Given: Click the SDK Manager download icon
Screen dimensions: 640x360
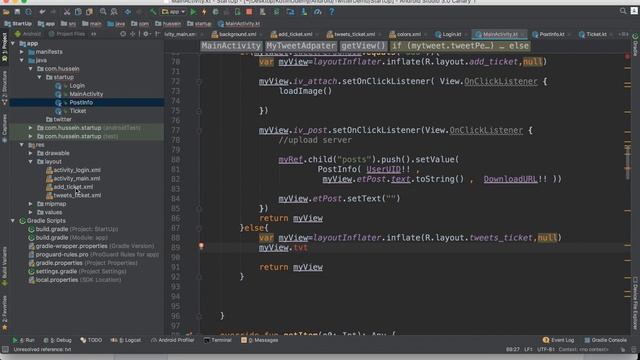Looking at the screenshot, I should [x=304, y=12].
